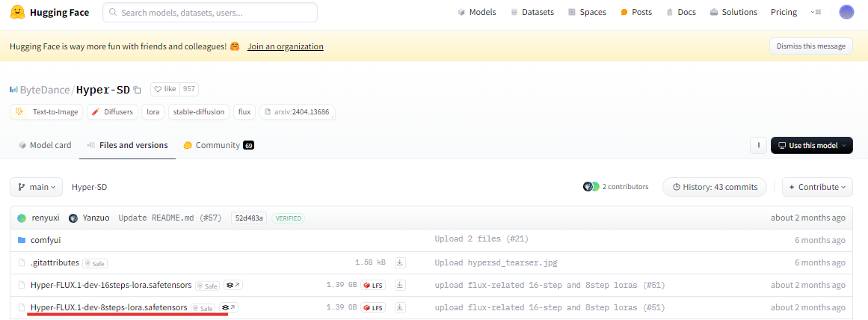Screen dimensions: 868x320
Task: Click LFS badge for 16steps lora file
Action: click(x=373, y=285)
